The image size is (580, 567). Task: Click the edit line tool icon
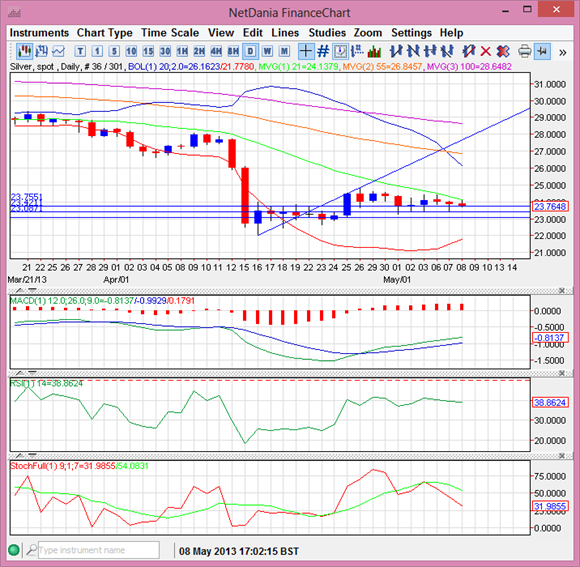click(469, 51)
